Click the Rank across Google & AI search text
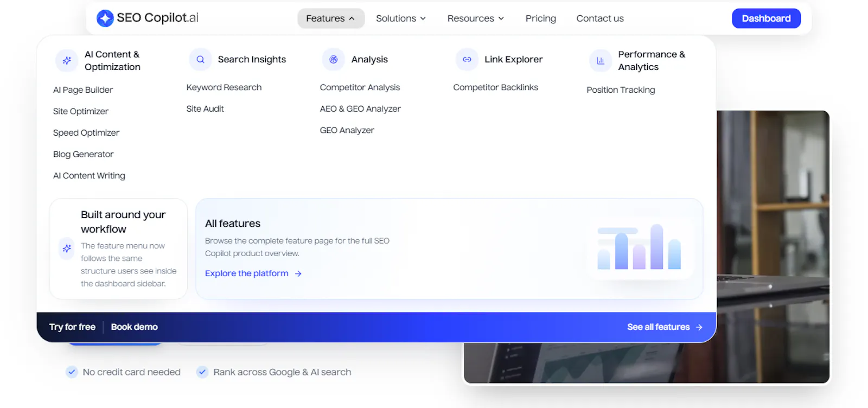Image resolution: width=868 pixels, height=408 pixels. pos(282,372)
